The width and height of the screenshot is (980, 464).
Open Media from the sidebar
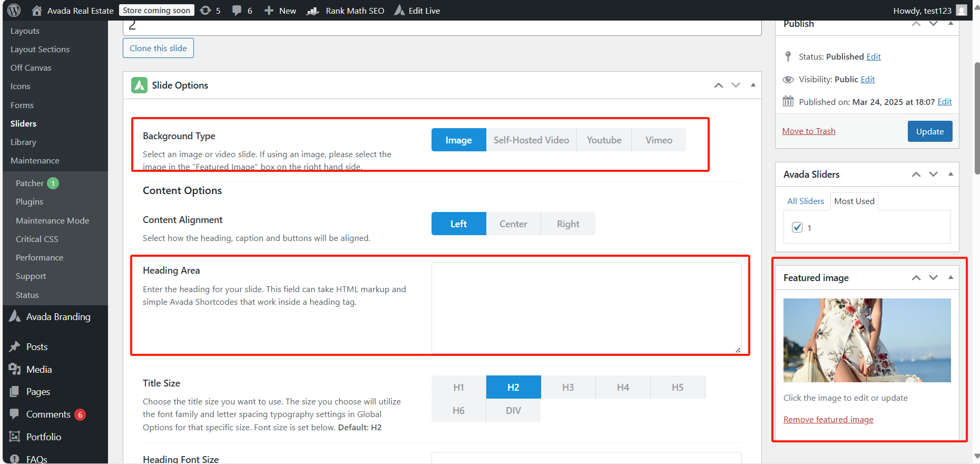click(x=39, y=369)
